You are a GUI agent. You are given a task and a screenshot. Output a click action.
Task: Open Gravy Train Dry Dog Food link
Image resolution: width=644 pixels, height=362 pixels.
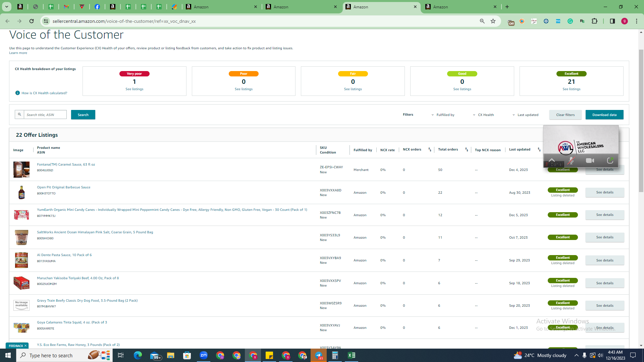[x=87, y=301]
